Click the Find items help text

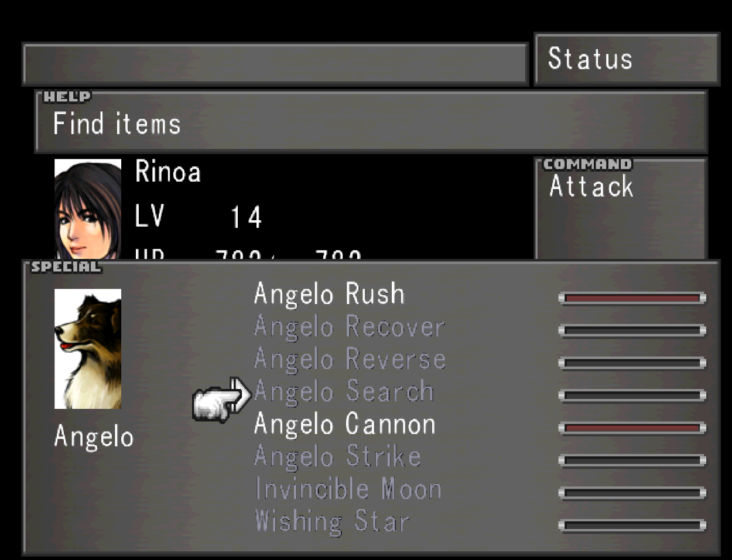point(117,124)
